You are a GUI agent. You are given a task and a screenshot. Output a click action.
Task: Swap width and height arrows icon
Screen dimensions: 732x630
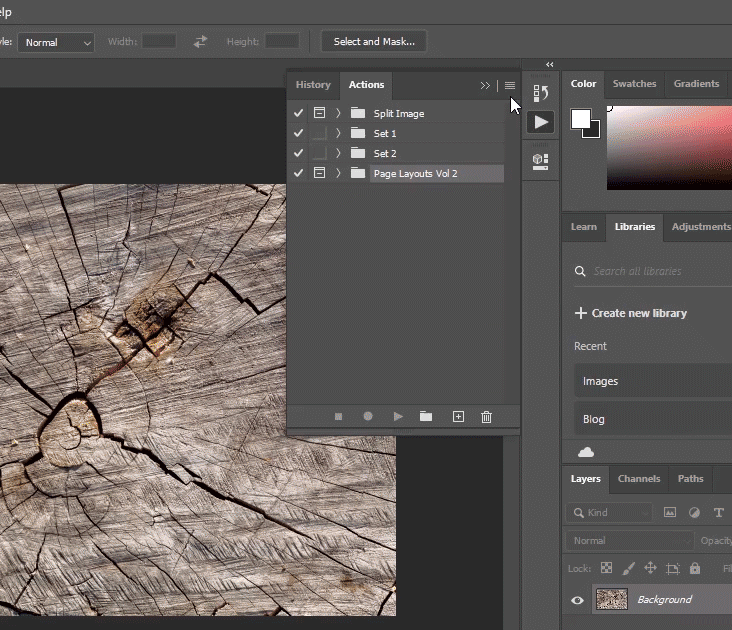201,42
